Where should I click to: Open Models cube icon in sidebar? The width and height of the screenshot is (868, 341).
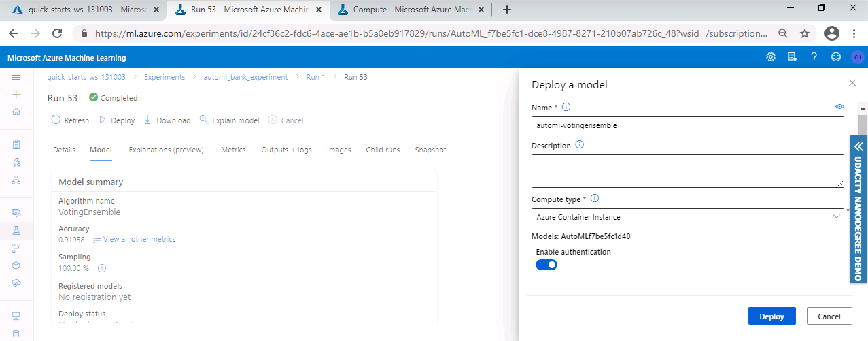point(16,265)
